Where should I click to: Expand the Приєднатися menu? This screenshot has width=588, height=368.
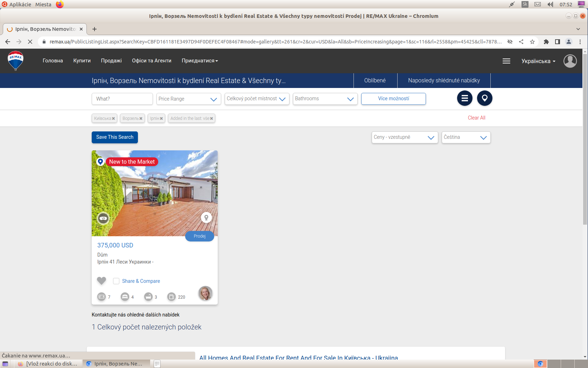coord(199,61)
